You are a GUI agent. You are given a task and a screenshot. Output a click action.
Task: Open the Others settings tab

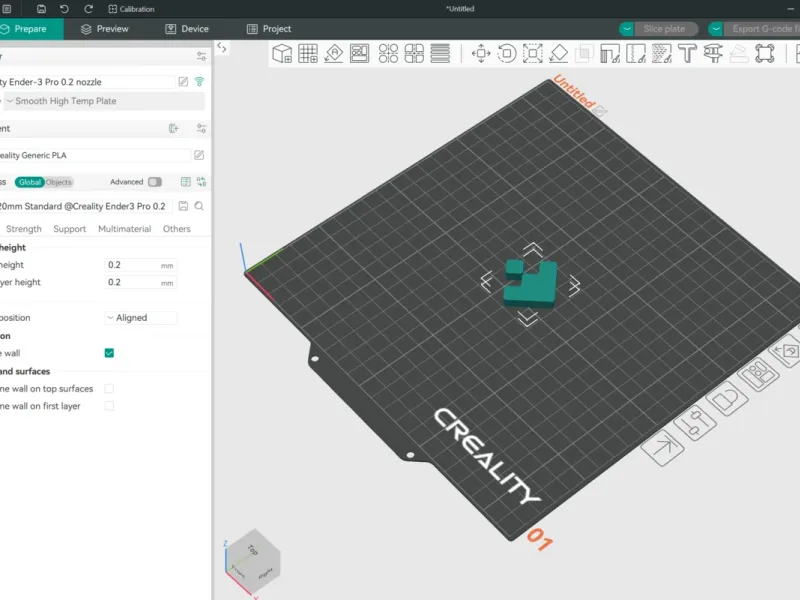(177, 229)
